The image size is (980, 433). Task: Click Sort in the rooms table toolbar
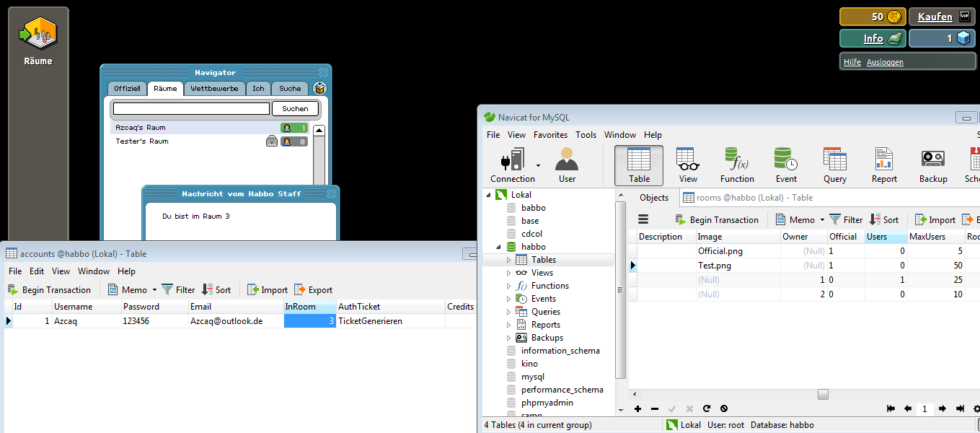pos(884,219)
